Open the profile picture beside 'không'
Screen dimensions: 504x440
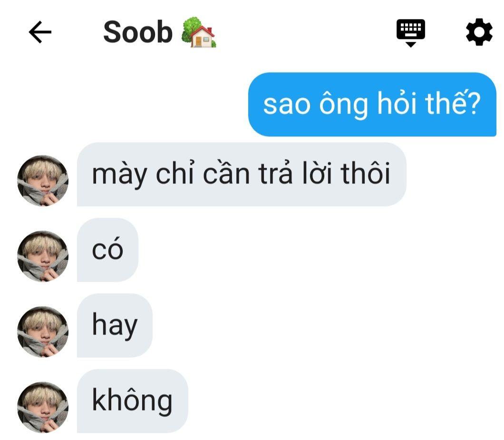43,407
